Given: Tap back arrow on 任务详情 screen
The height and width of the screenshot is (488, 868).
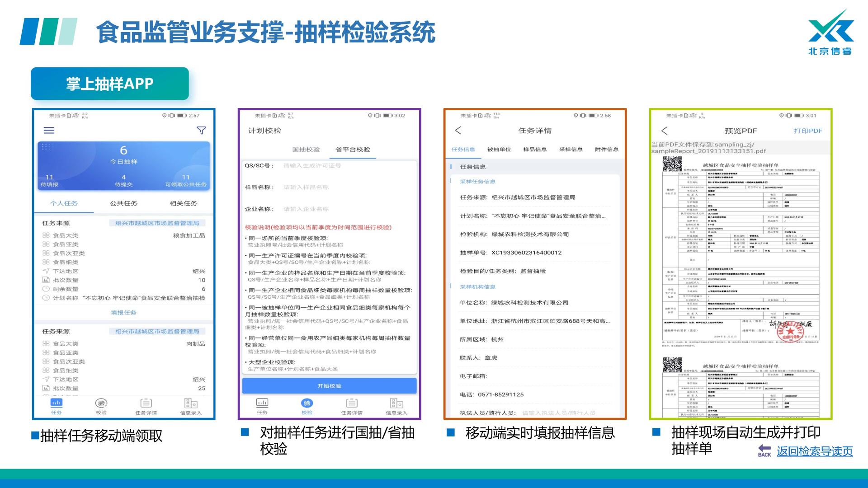Looking at the screenshot, I should coord(458,130).
